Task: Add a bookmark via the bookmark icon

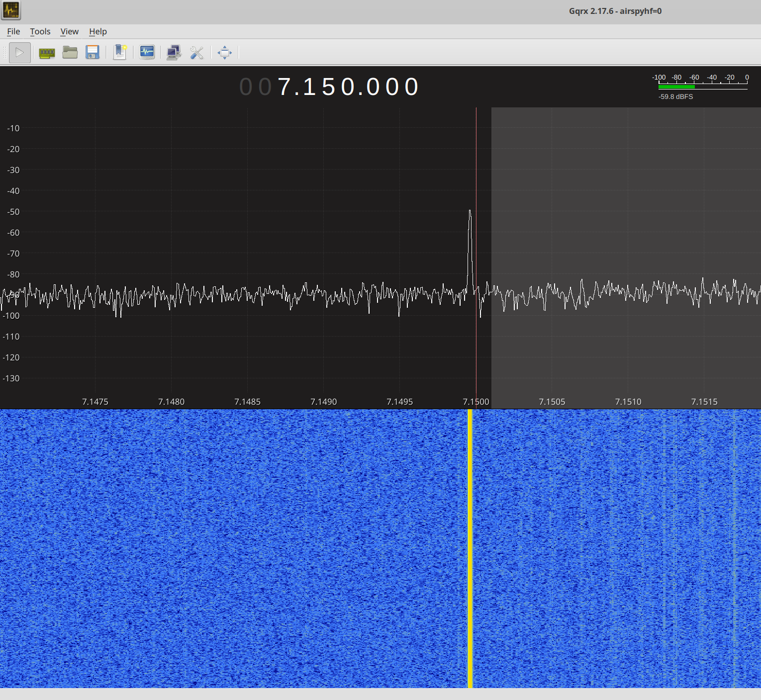Action: 120,52
